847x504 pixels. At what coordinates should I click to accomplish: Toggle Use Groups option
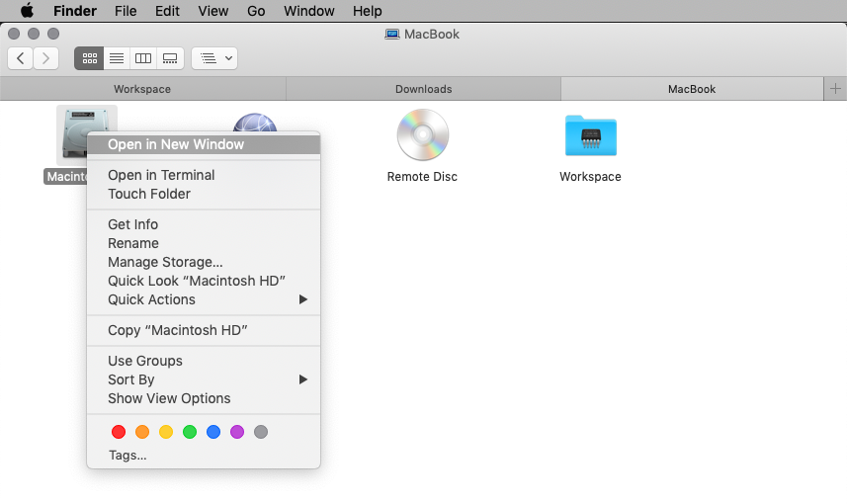204,361
